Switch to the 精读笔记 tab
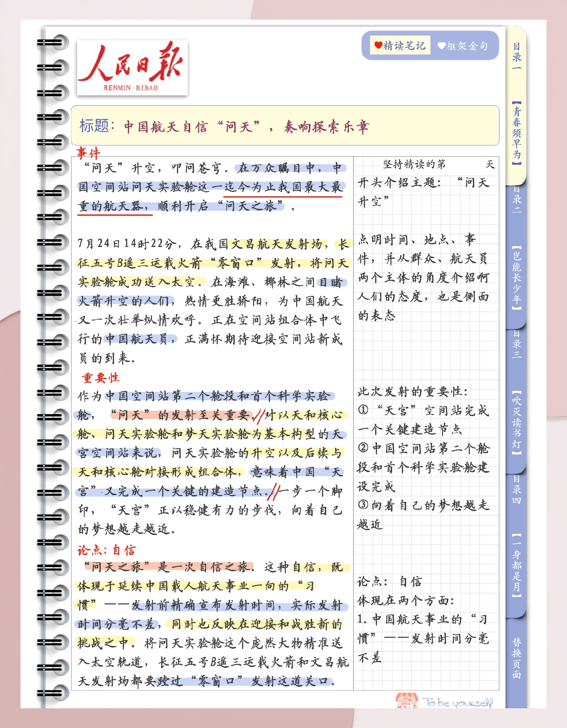 pyautogui.click(x=400, y=46)
